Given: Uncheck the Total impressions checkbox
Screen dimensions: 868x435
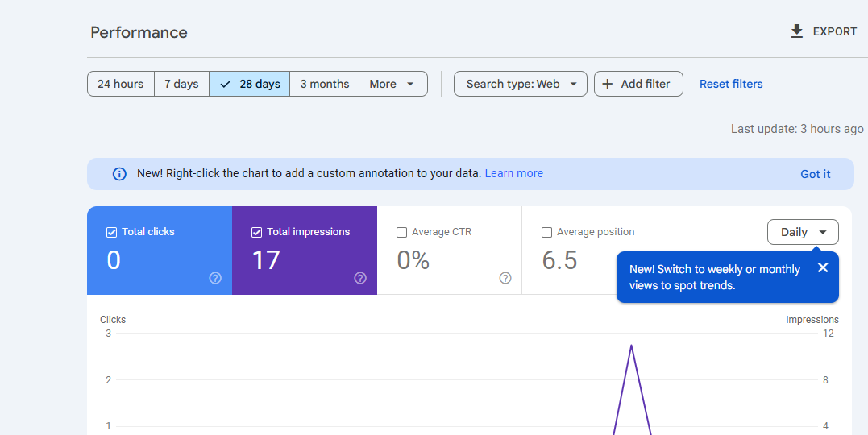Looking at the screenshot, I should pyautogui.click(x=257, y=232).
